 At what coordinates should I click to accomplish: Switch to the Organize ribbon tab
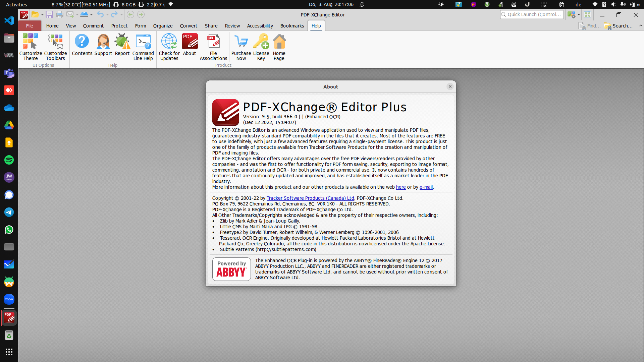coord(163,25)
